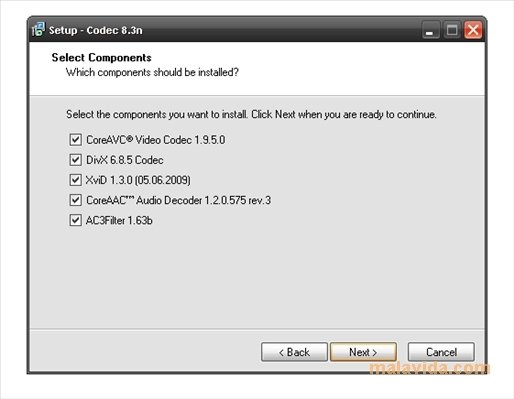Image resolution: width=514 pixels, height=399 pixels.
Task: Close the setup window with red X
Action: pyautogui.click(x=473, y=30)
